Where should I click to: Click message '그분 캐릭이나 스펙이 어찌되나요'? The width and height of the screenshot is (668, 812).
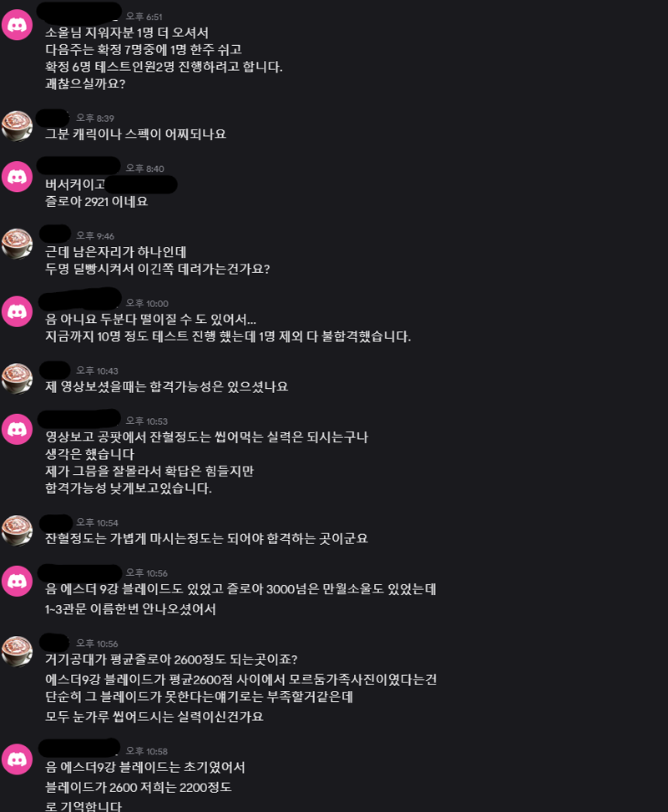[136, 134]
